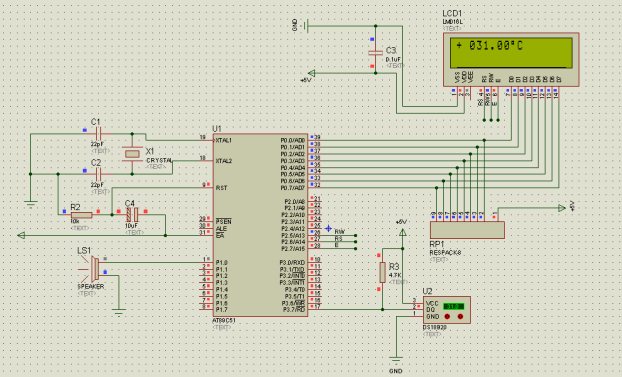Viewport: 622px width, 377px height.
Task: Click the AT89C51 part name label
Action: (224, 320)
